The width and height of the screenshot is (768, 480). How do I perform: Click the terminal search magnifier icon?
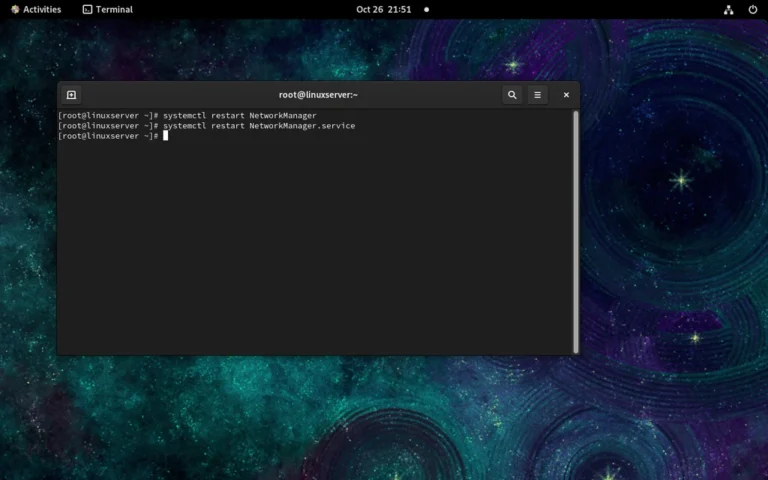512,95
